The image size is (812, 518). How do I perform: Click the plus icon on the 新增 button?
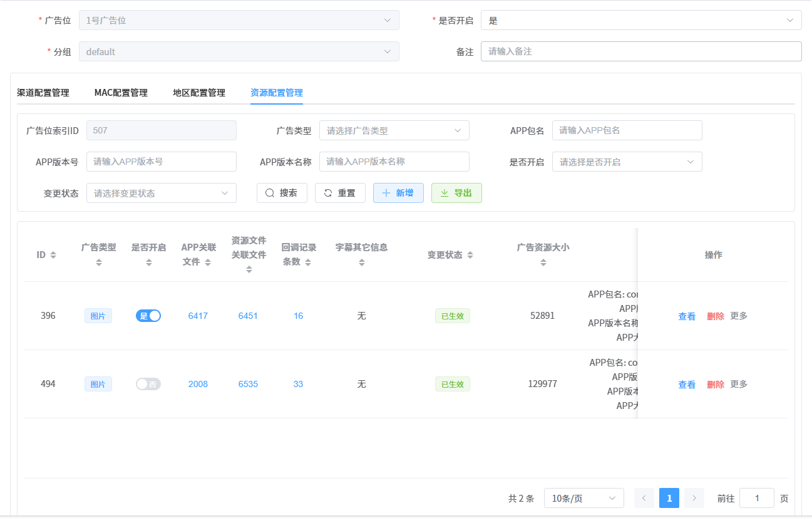(387, 193)
